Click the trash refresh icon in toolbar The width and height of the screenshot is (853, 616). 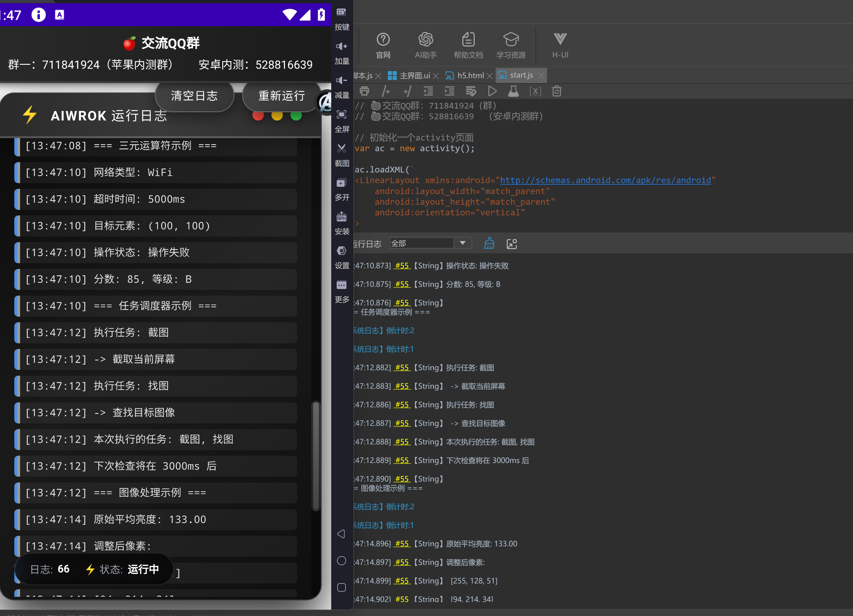click(556, 91)
